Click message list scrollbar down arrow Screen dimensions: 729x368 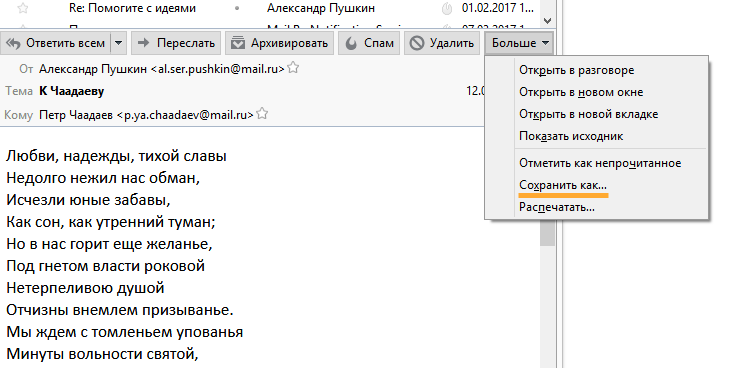[547, 21]
